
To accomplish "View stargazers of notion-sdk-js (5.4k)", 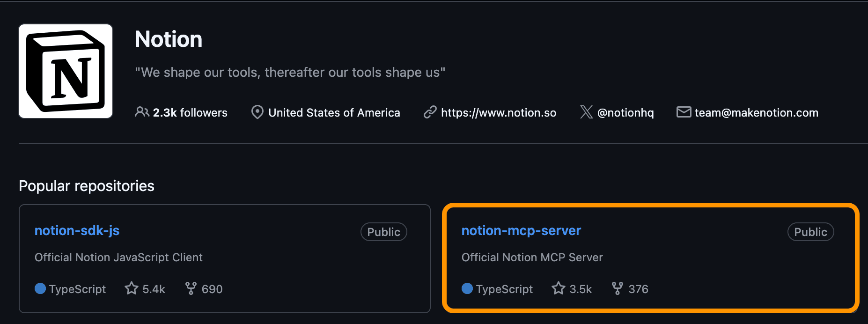I will pyautogui.click(x=145, y=289).
